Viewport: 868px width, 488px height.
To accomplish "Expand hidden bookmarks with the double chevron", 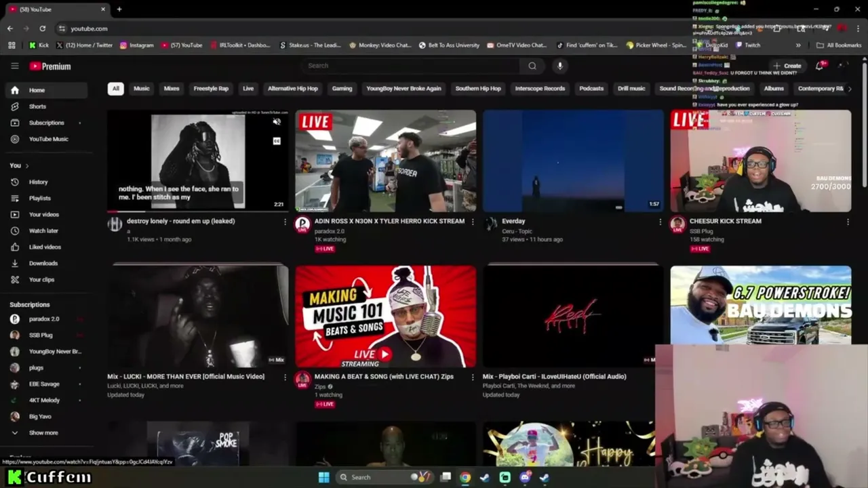I will 798,45.
